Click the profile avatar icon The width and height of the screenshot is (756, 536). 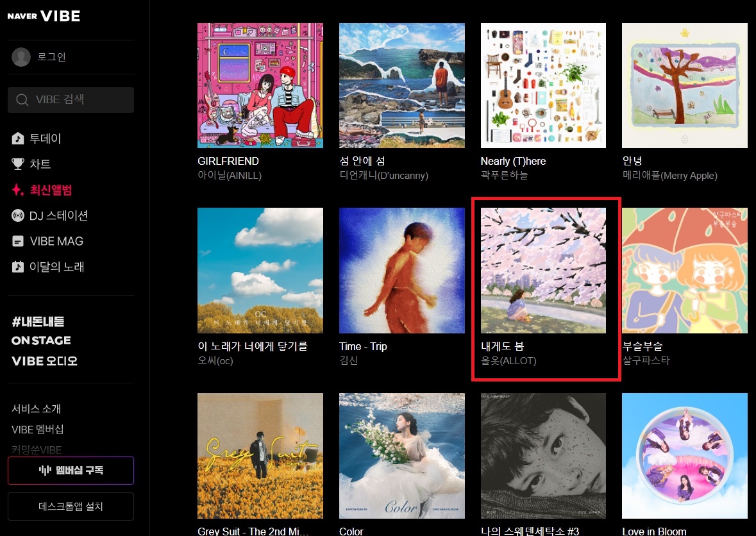[x=21, y=57]
